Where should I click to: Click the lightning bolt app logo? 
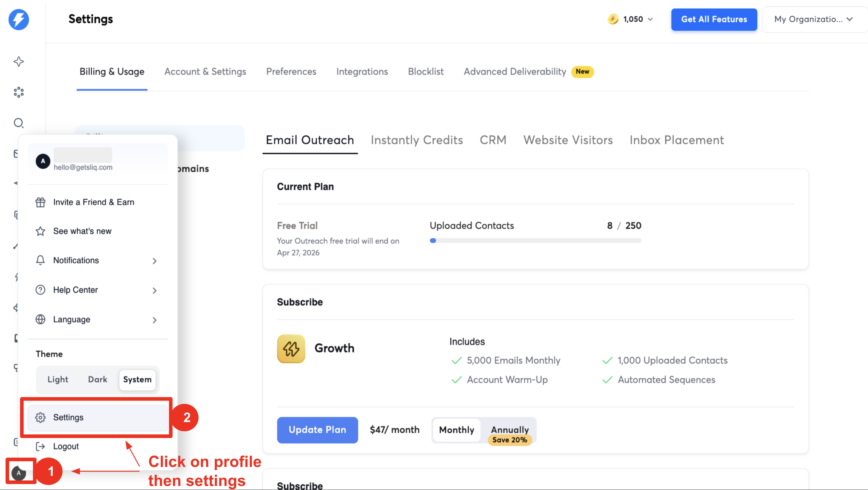[18, 20]
